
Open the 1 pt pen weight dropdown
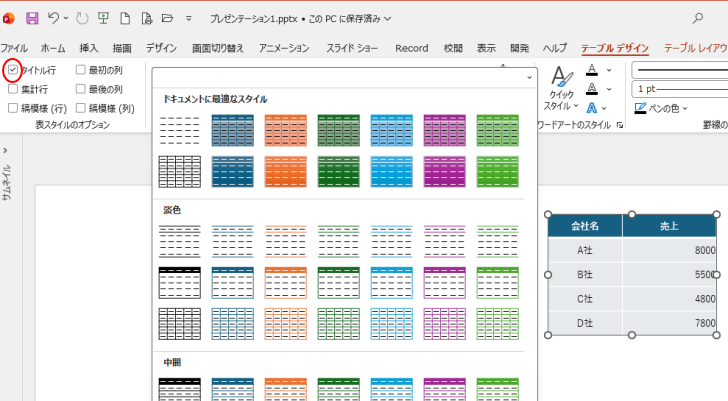tap(680, 89)
